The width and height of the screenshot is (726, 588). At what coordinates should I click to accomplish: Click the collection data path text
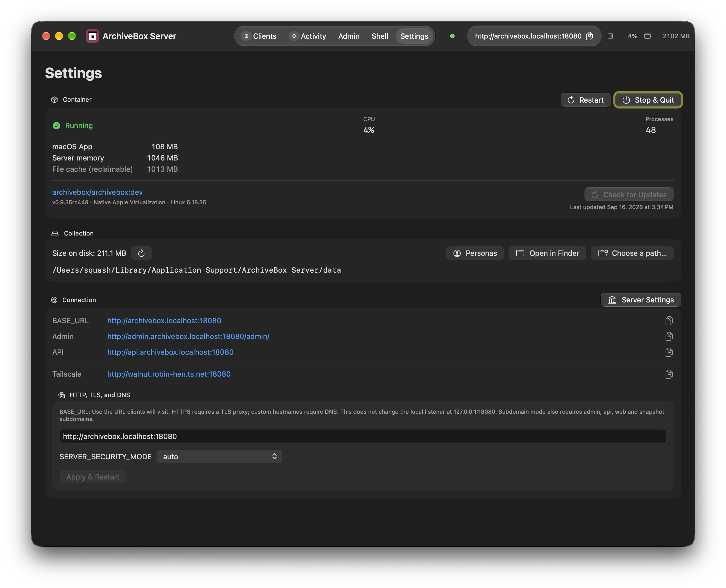click(x=196, y=270)
